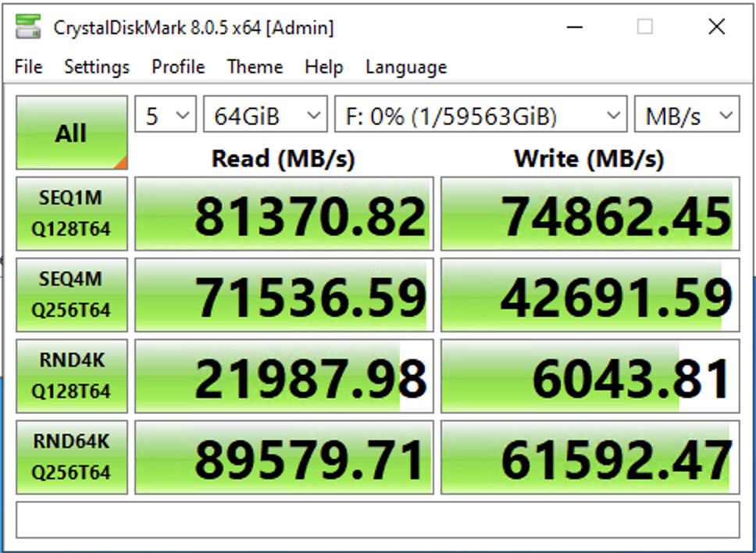The width and height of the screenshot is (756, 553).
Task: Open the Settings menu
Action: 97,67
